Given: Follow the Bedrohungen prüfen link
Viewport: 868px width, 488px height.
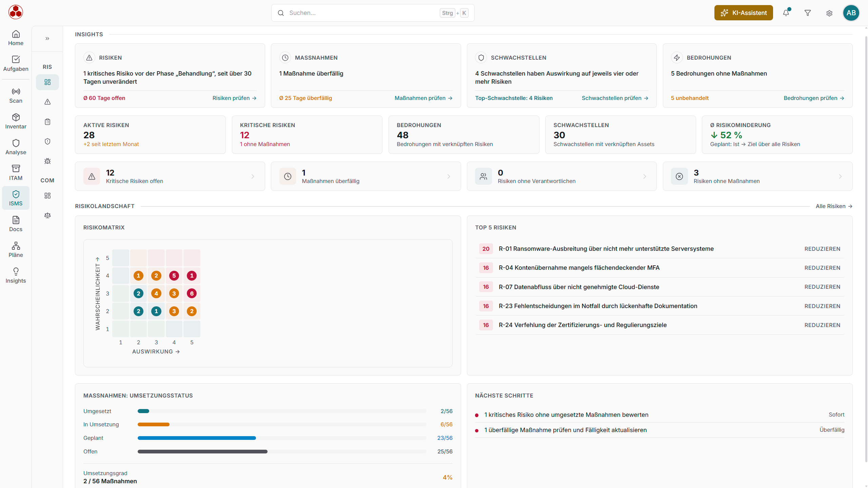Looking at the screenshot, I should pyautogui.click(x=814, y=98).
